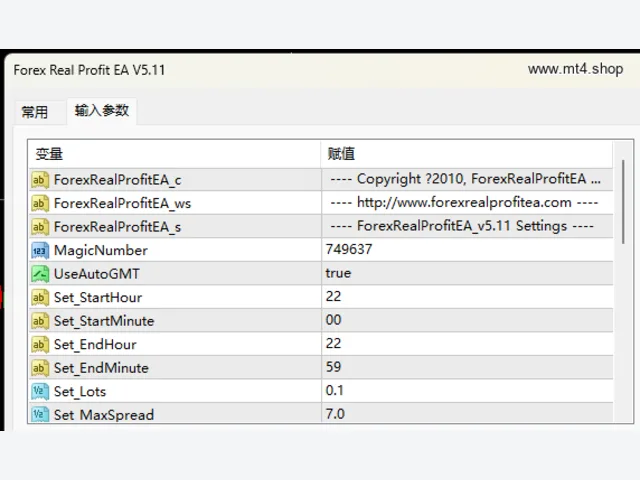The height and width of the screenshot is (480, 640).
Task: Click the parameter list vertical scrollbar
Action: click(623, 202)
